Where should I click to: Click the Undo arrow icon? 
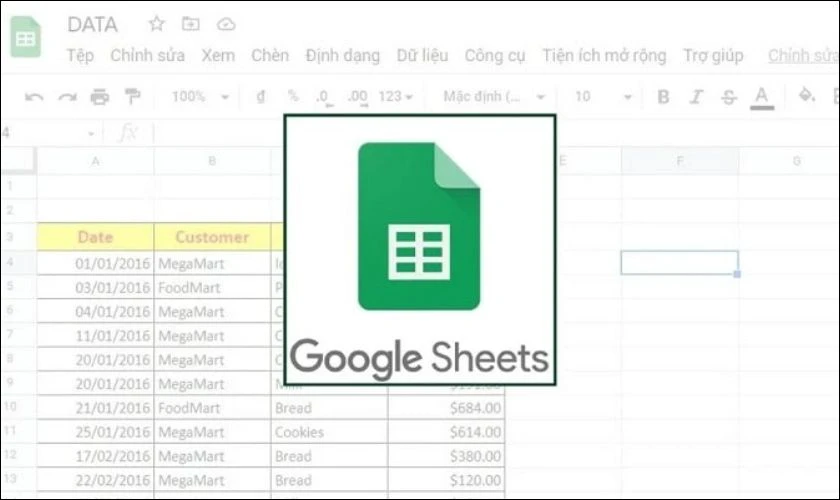point(34,97)
